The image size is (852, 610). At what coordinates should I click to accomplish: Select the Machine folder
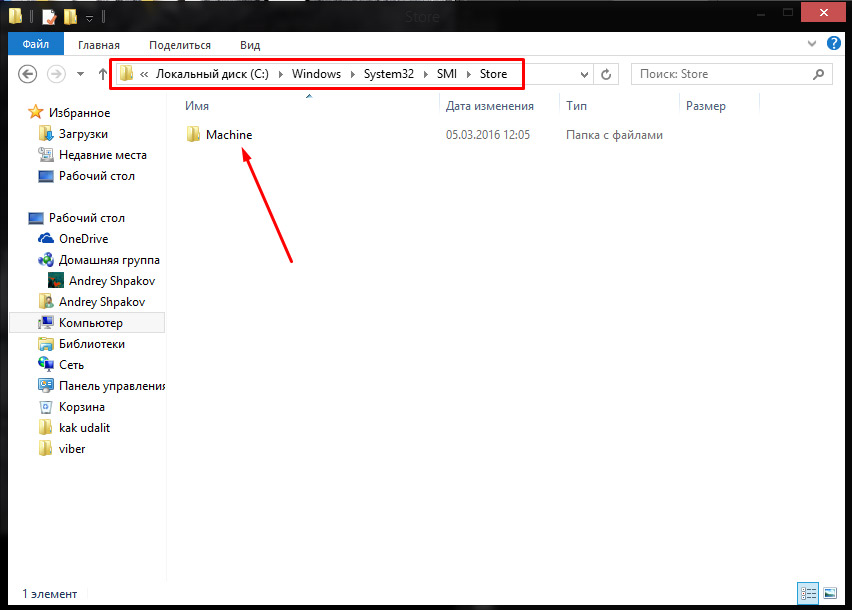point(228,135)
